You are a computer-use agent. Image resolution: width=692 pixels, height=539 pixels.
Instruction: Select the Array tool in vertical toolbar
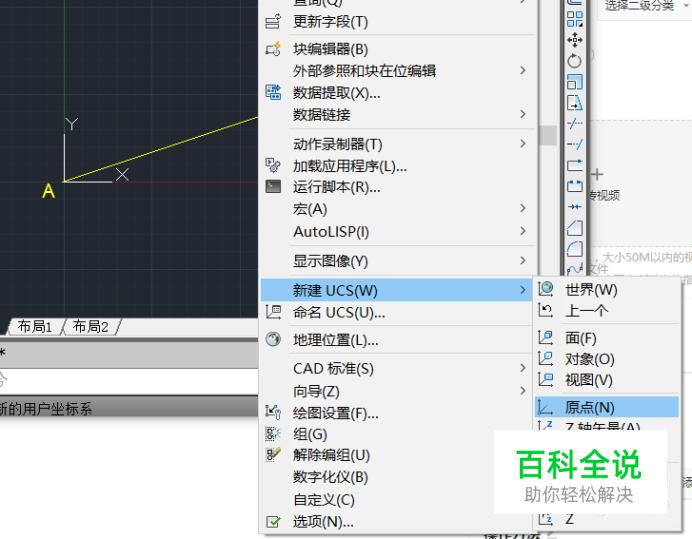point(575,19)
